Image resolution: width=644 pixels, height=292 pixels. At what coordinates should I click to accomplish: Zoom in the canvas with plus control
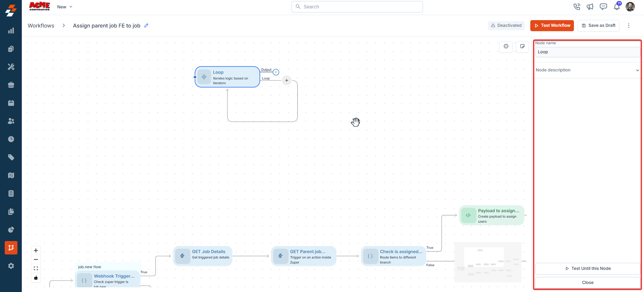coord(36,250)
